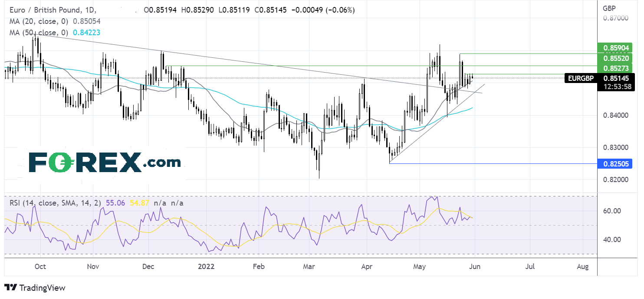Viewport: 644px width, 299px height.
Task: Click the Oct label on the time axis
Action: 39,266
